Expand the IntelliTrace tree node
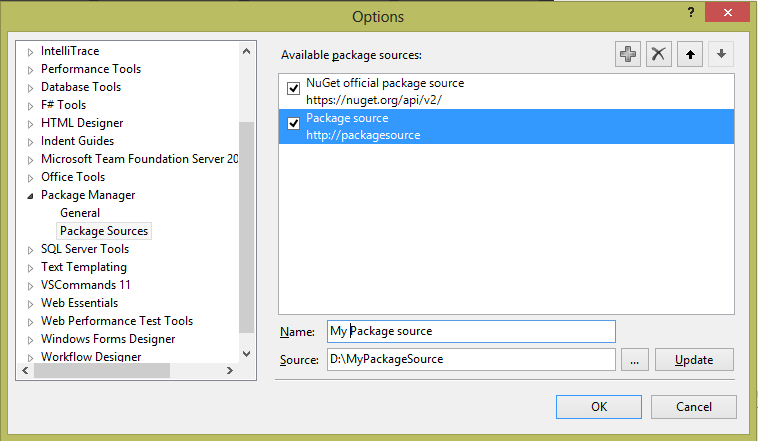 (x=31, y=51)
